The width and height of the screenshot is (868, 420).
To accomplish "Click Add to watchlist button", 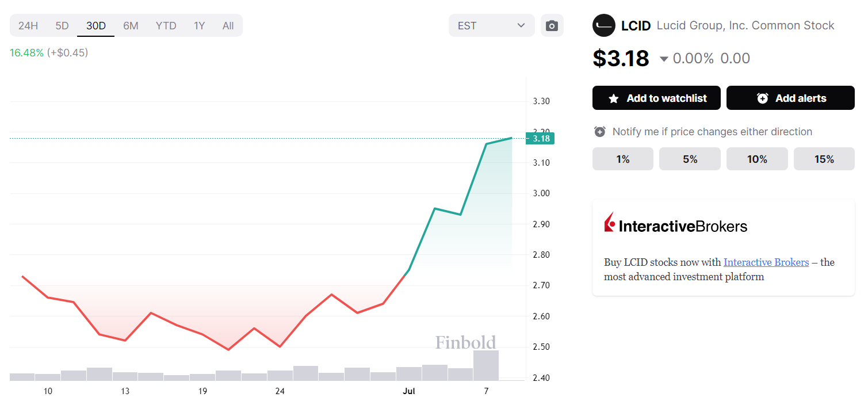I will point(656,98).
